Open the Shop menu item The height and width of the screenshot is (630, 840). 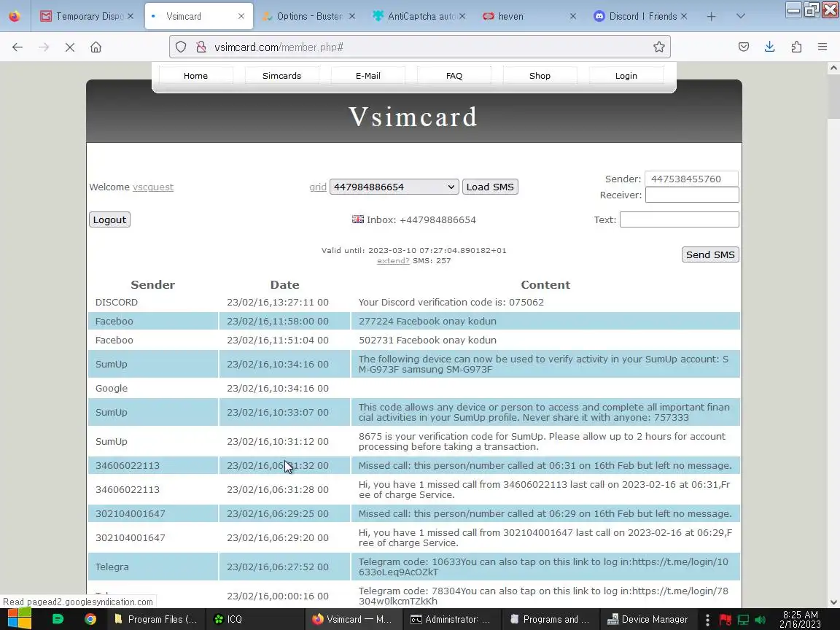(x=540, y=76)
